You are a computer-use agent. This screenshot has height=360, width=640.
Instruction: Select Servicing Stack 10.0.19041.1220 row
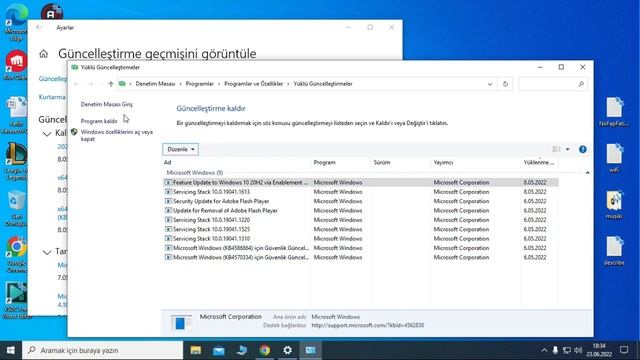pos(360,220)
